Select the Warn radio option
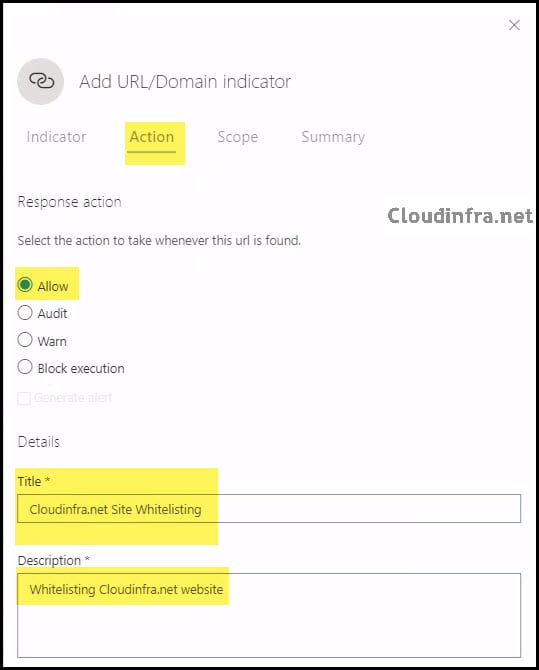539x670 pixels. coord(25,340)
